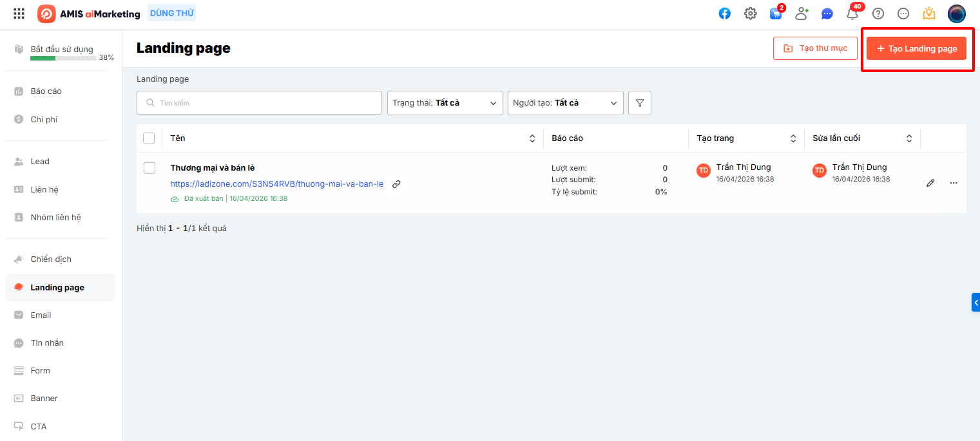Image resolution: width=980 pixels, height=441 pixels.
Task: Click the Tìm kiếm search field
Action: pyautogui.click(x=259, y=103)
